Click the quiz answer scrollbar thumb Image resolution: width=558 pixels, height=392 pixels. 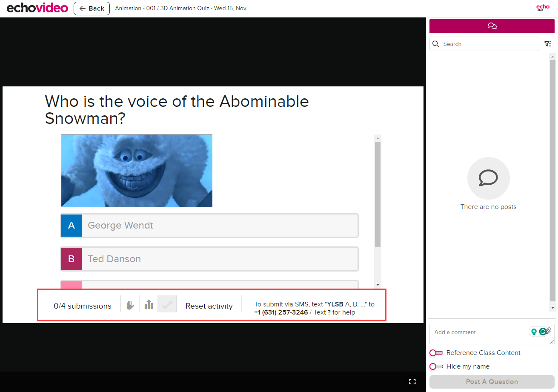pos(378,195)
